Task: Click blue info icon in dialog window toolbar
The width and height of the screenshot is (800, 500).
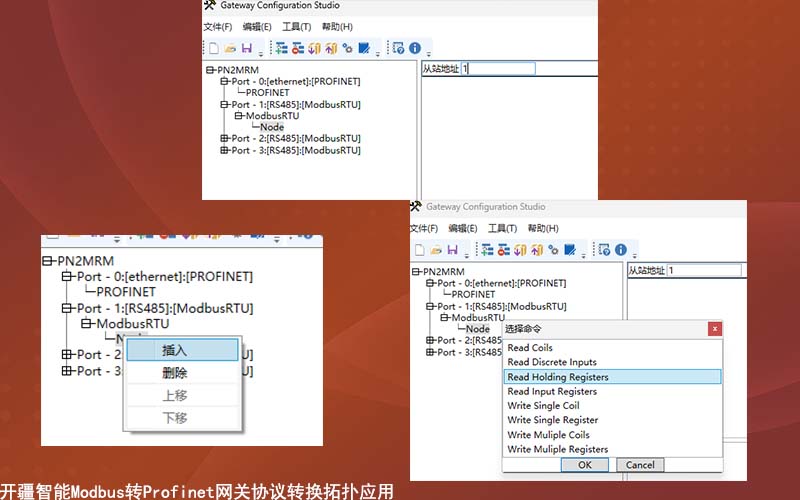Action: (x=620, y=249)
